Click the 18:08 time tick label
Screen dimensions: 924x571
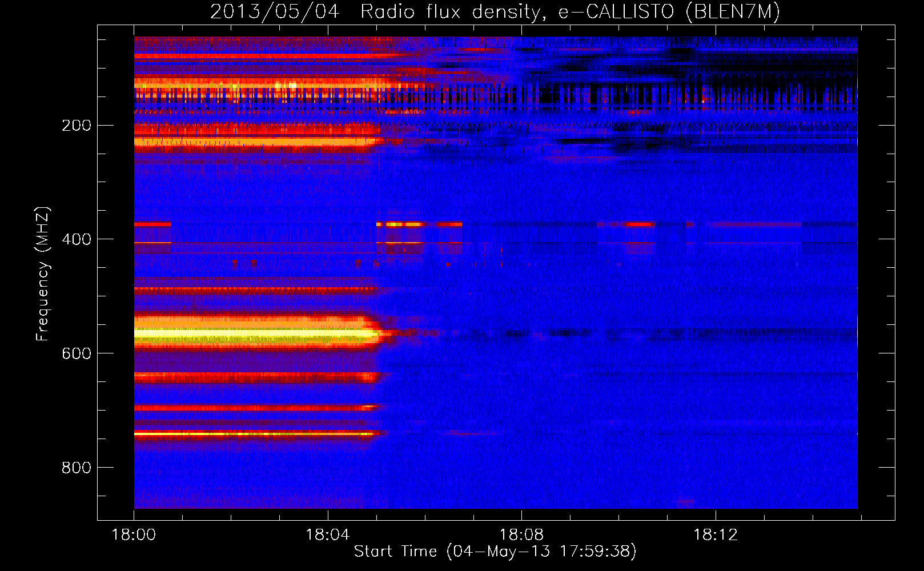(521, 535)
